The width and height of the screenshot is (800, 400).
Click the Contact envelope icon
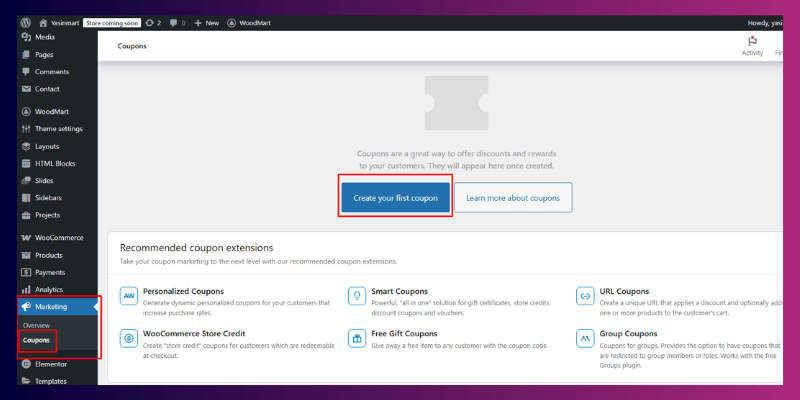[x=27, y=89]
